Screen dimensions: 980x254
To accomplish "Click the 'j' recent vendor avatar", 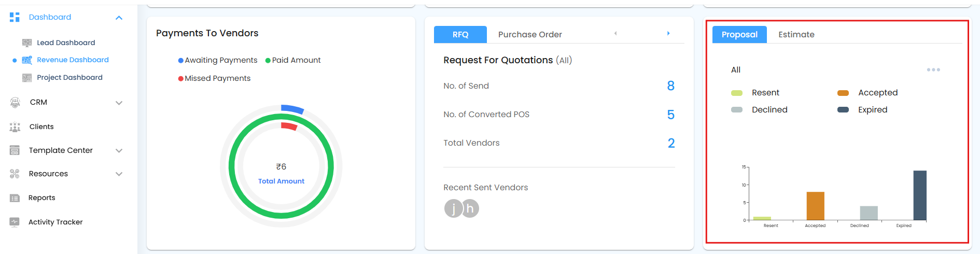I will [453, 208].
